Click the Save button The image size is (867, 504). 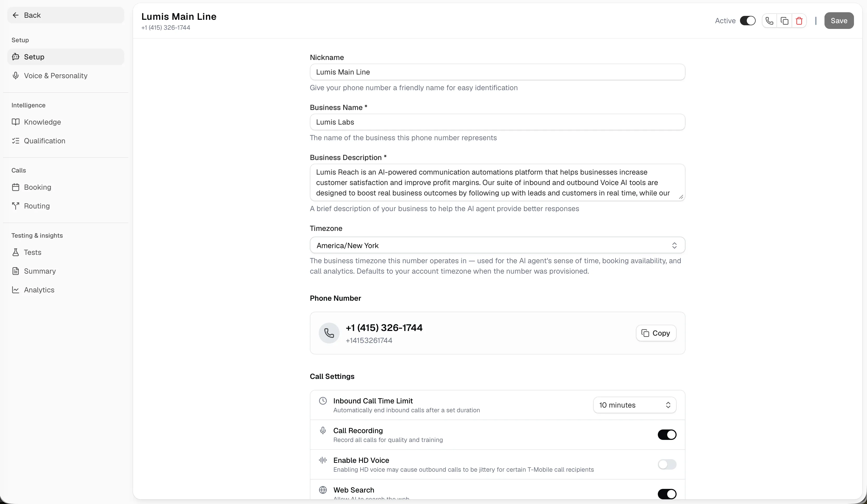(x=839, y=21)
